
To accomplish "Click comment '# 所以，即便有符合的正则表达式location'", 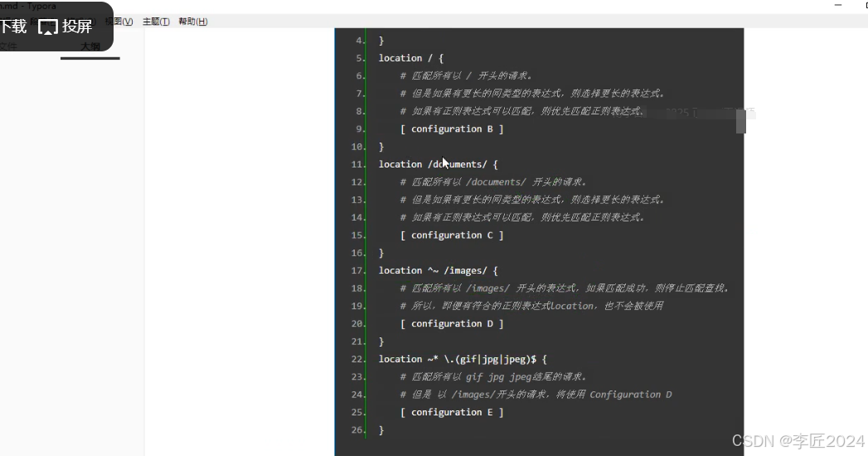I will [531, 306].
